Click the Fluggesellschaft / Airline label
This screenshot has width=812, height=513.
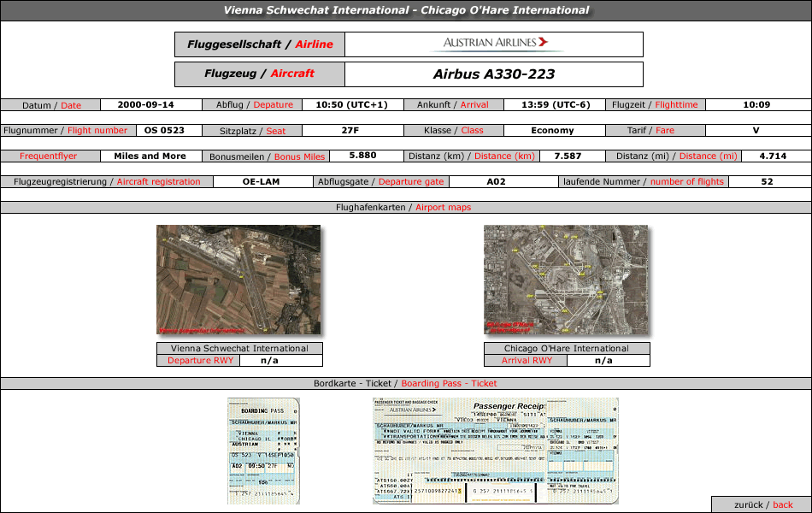[260, 44]
